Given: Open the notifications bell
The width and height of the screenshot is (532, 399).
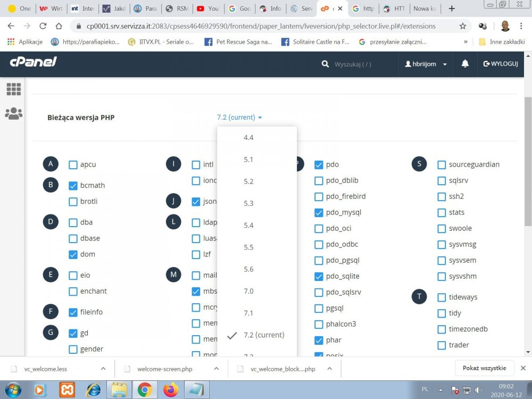Looking at the screenshot, I should 465,63.
